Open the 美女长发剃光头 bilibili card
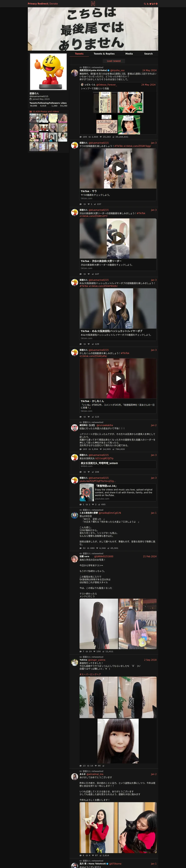The width and height of the screenshot is (186, 868). (x=118, y=465)
